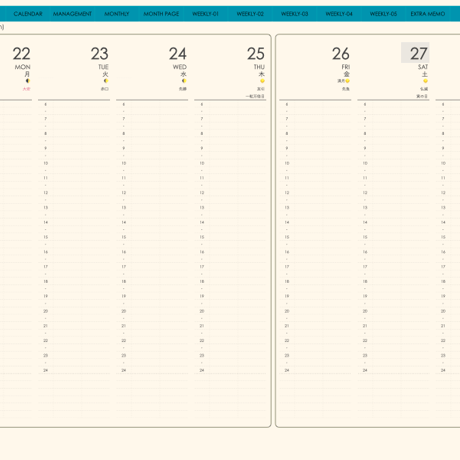This screenshot has width=460, height=460.
Task: Click the MON weekday label
Action: [22, 67]
